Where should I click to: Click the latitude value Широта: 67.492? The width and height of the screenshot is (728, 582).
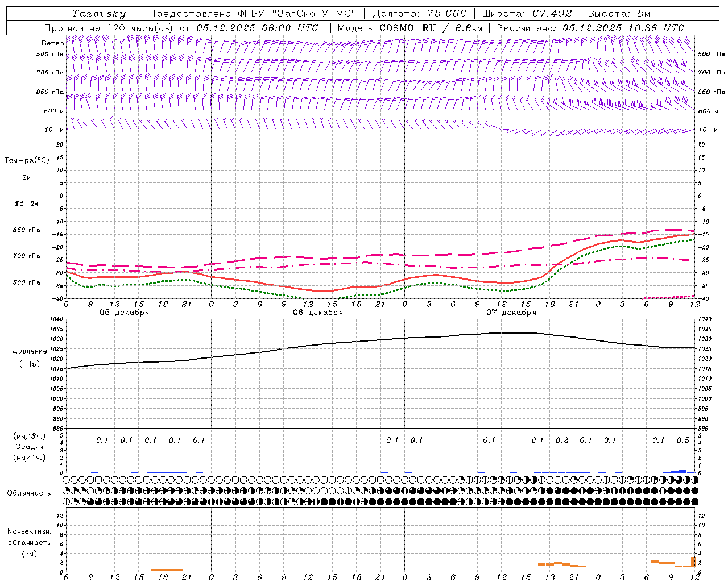coord(527,14)
